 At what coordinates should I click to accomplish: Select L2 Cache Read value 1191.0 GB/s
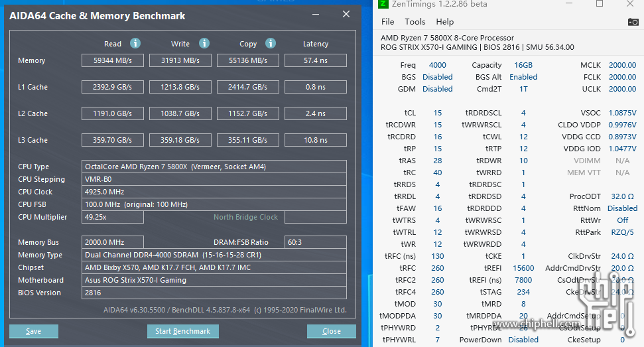[x=113, y=113]
